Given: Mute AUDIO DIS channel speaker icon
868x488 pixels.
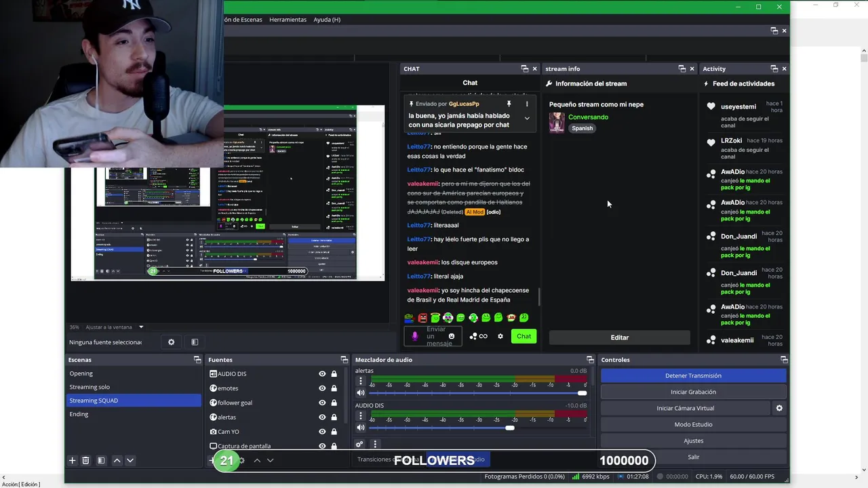Looking at the screenshot, I should click(x=361, y=428).
